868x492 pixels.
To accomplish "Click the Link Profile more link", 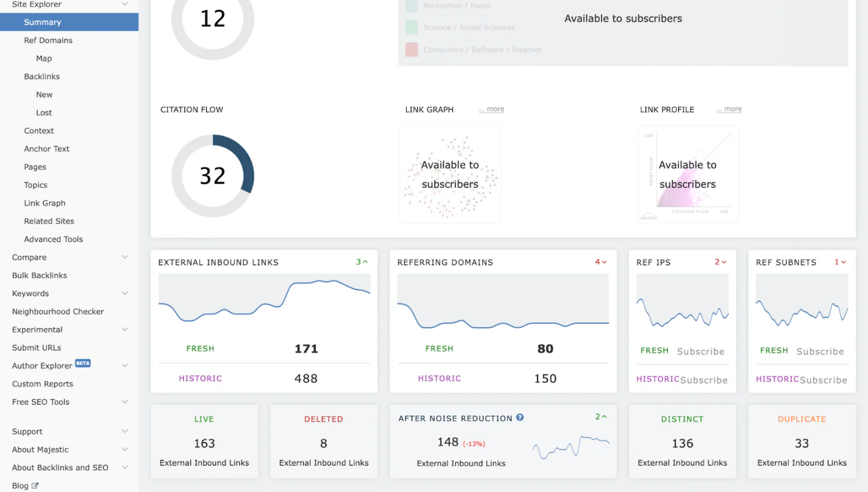I will [x=729, y=109].
